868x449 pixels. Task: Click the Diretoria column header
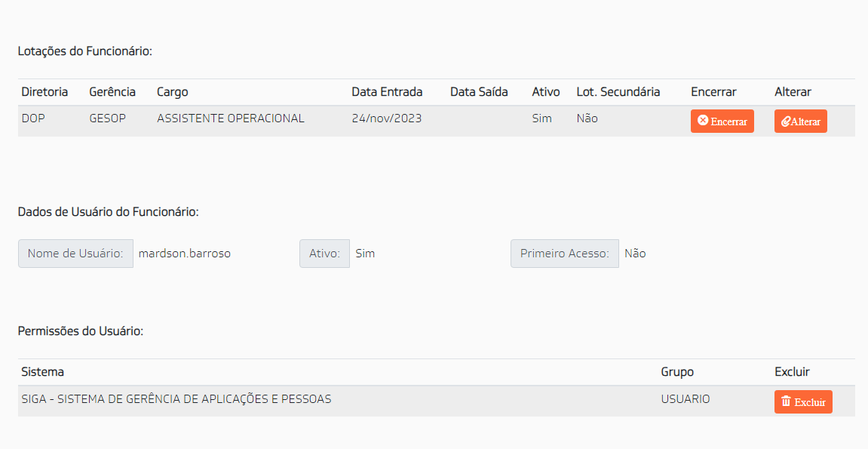(44, 92)
